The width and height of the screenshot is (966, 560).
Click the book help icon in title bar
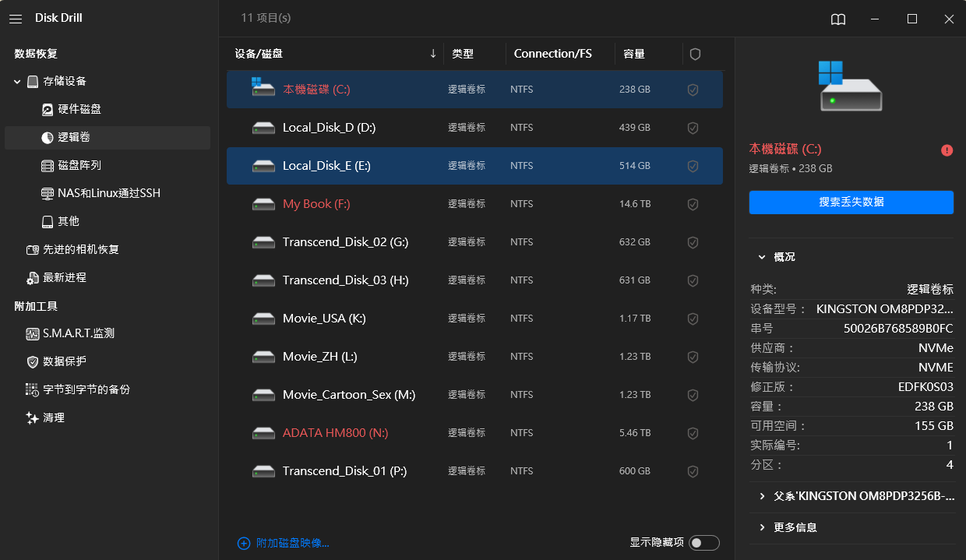point(837,19)
